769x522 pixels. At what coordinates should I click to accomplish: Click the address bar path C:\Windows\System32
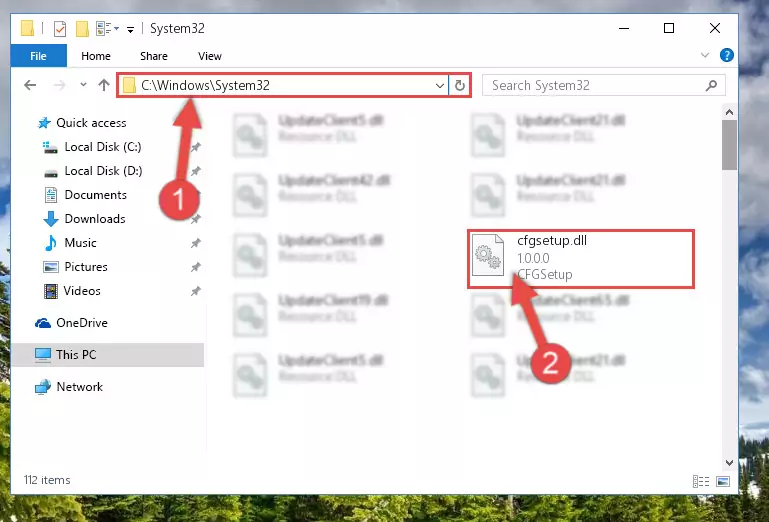coord(205,85)
